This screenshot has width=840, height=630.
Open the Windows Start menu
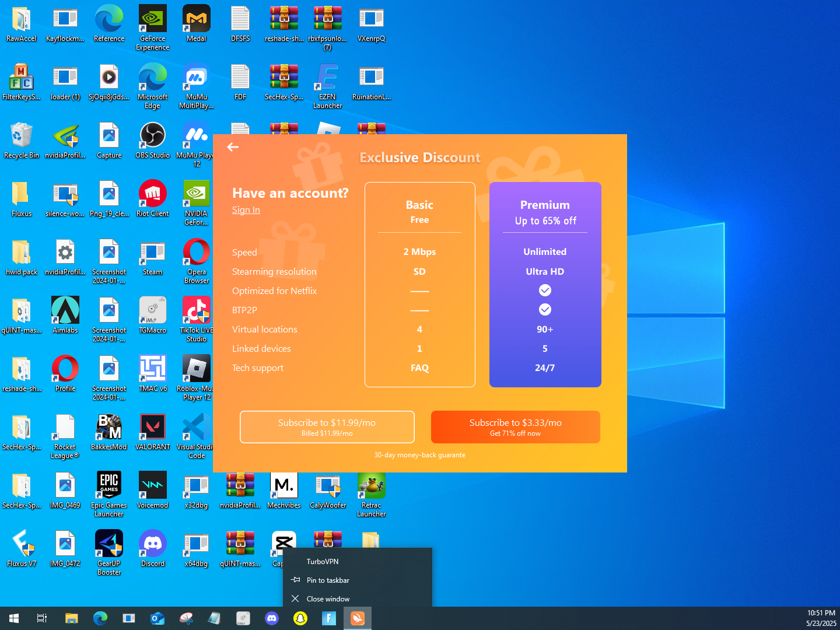coord(14,618)
